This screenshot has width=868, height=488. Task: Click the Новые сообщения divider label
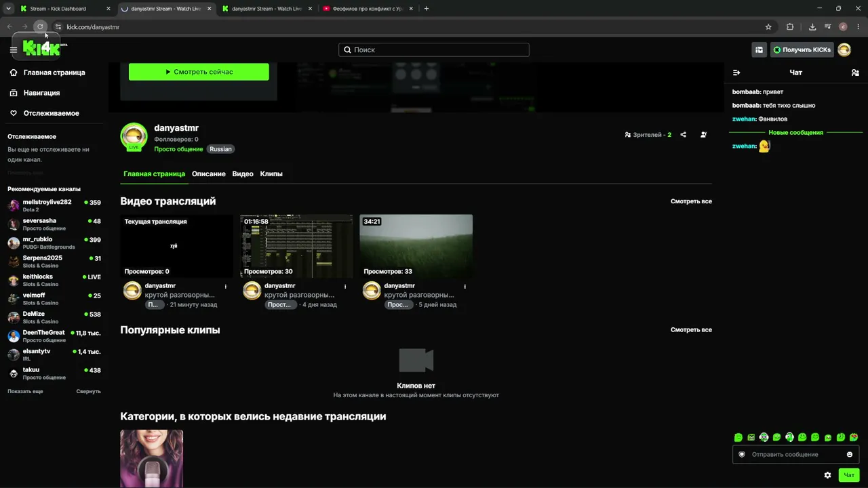pos(795,133)
